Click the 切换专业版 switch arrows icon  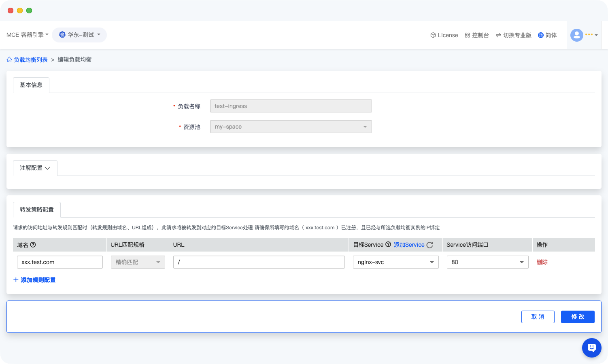[x=498, y=35]
